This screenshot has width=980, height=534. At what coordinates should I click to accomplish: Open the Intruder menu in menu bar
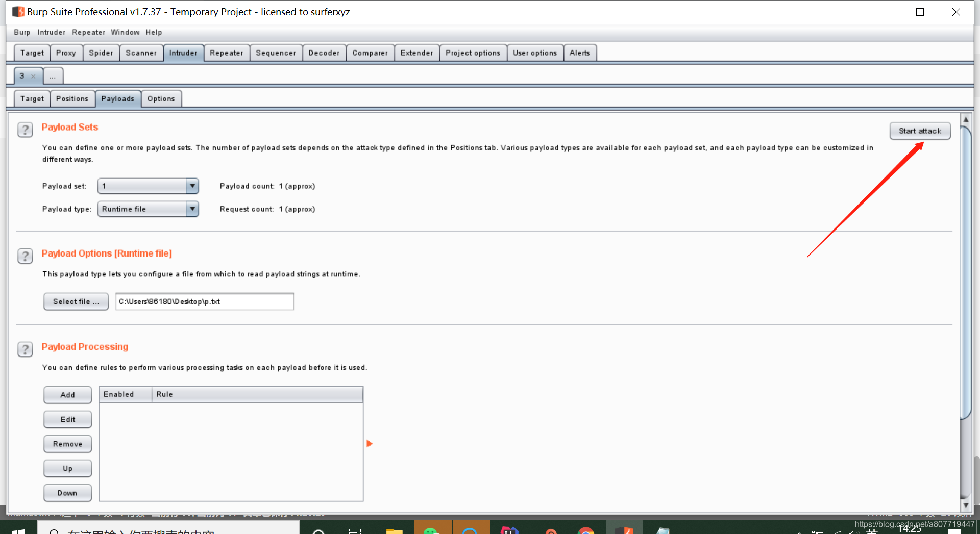click(x=51, y=32)
